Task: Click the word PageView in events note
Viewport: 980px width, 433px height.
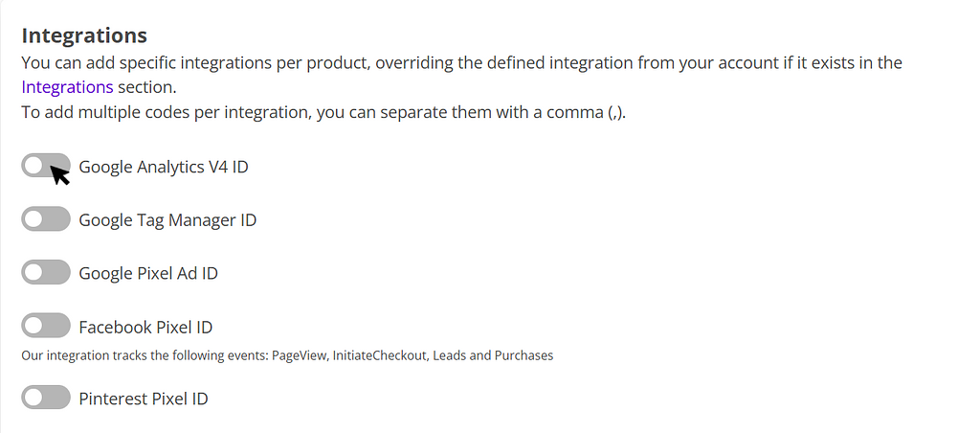Action: [301, 355]
